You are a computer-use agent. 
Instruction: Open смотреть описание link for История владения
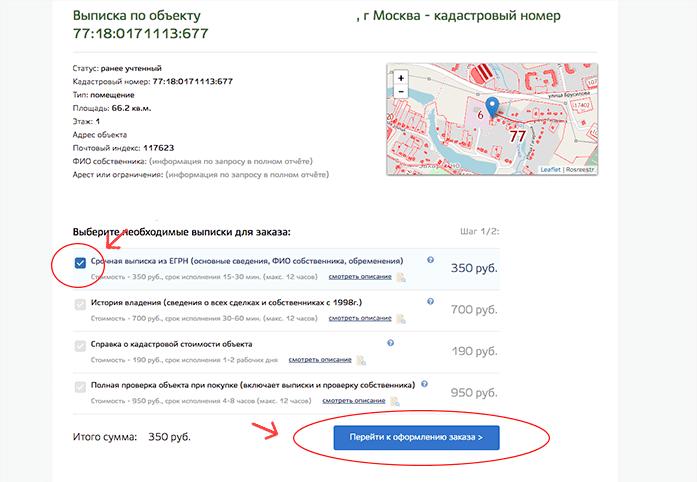[x=360, y=318]
